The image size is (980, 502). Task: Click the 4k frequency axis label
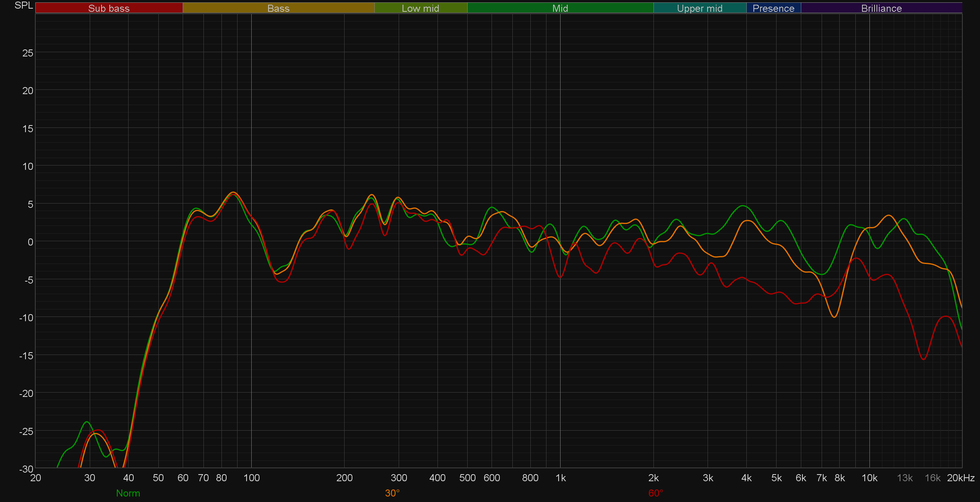[x=746, y=478]
